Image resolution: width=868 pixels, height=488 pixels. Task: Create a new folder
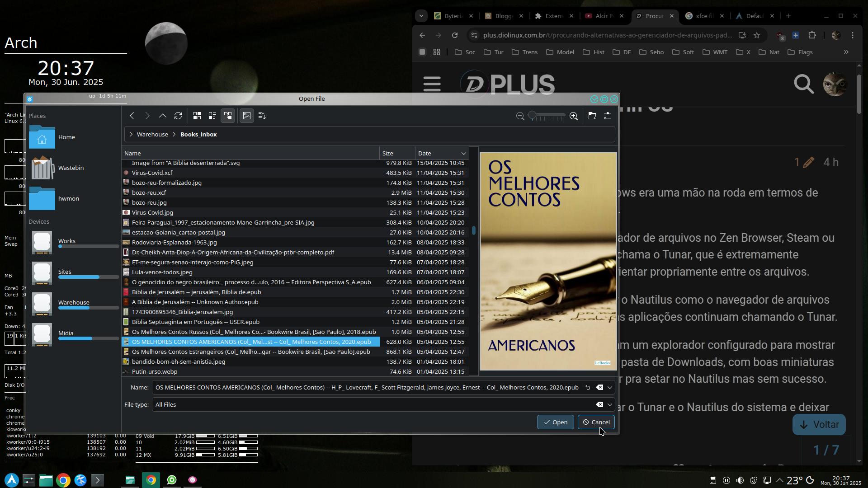pos(592,116)
